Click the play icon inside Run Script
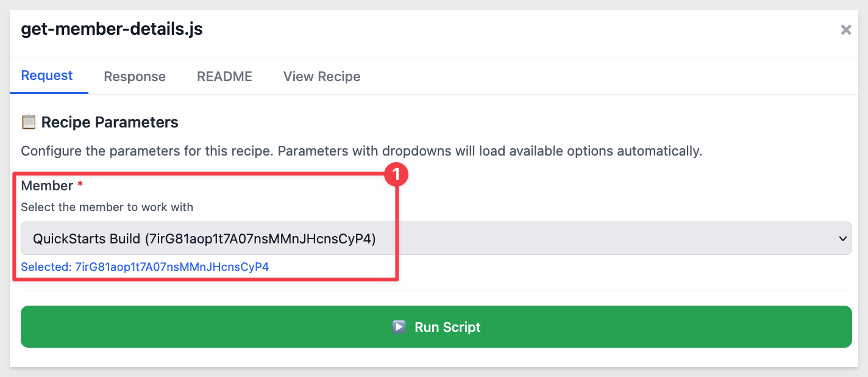This screenshot has width=868, height=377. click(399, 327)
